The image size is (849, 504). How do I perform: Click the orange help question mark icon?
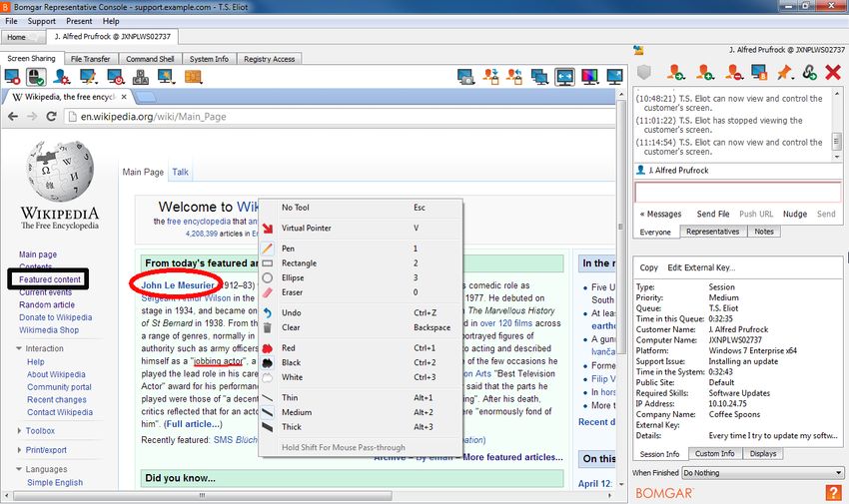click(x=833, y=492)
